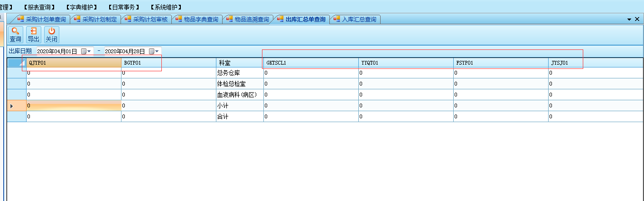644x201 pixels.
Task: Open the 【系统维护】 menu
Action: click(166, 7)
